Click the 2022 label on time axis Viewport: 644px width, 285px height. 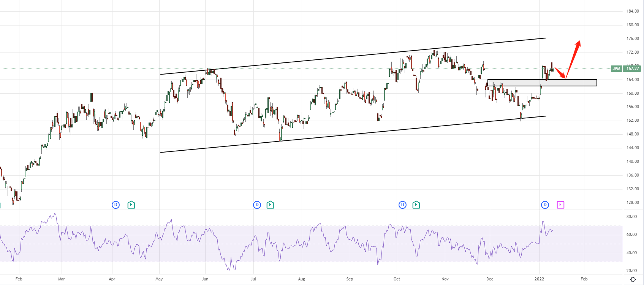[539, 279]
